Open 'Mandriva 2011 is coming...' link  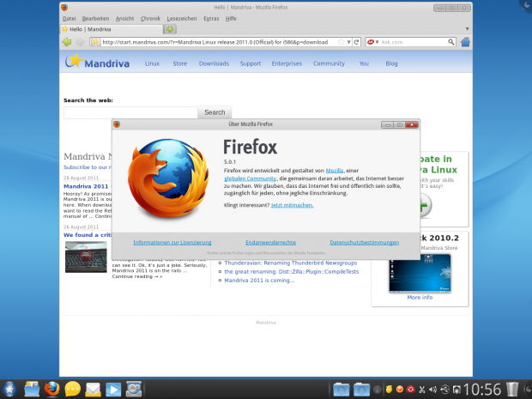pos(259,281)
